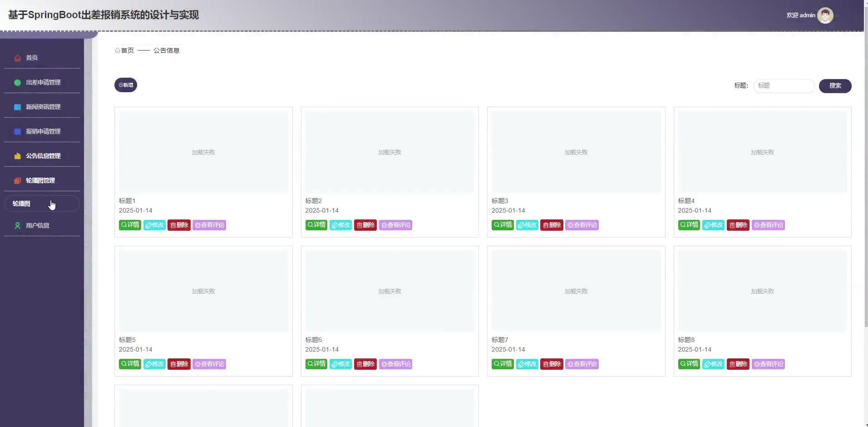Click 修改 for 标题5
The width and height of the screenshot is (868, 427).
click(x=154, y=364)
